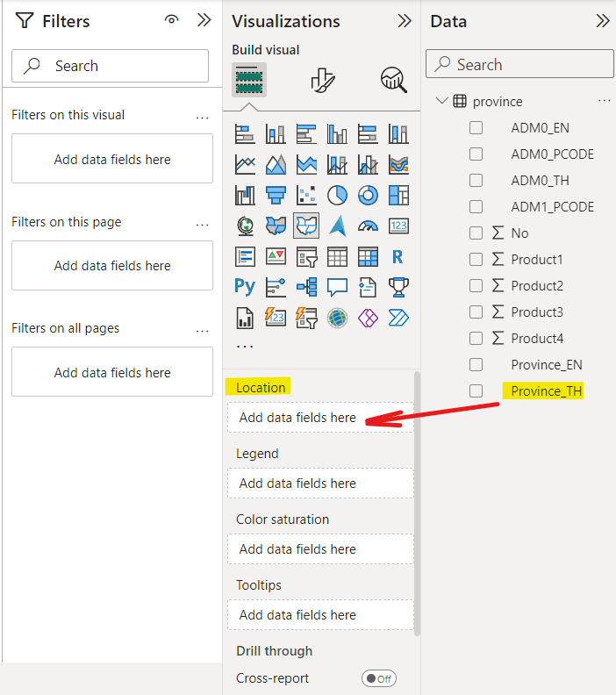The width and height of the screenshot is (616, 695).
Task: Click the Data pane Search box
Action: click(x=519, y=64)
